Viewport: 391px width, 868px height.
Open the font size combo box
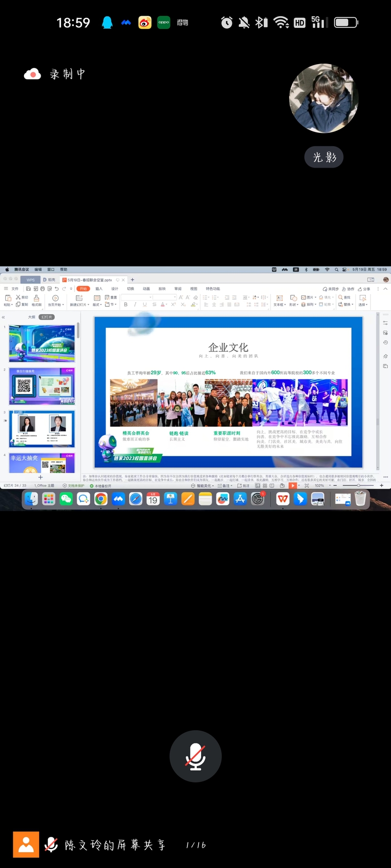click(164, 297)
